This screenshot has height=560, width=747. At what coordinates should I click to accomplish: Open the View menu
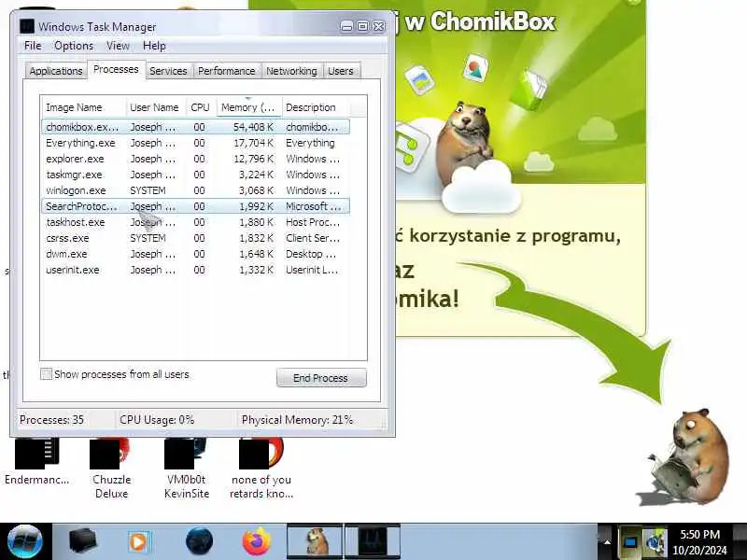coord(118,46)
